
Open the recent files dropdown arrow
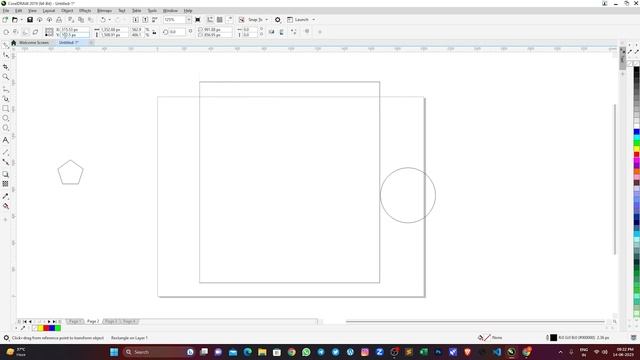pos(21,20)
